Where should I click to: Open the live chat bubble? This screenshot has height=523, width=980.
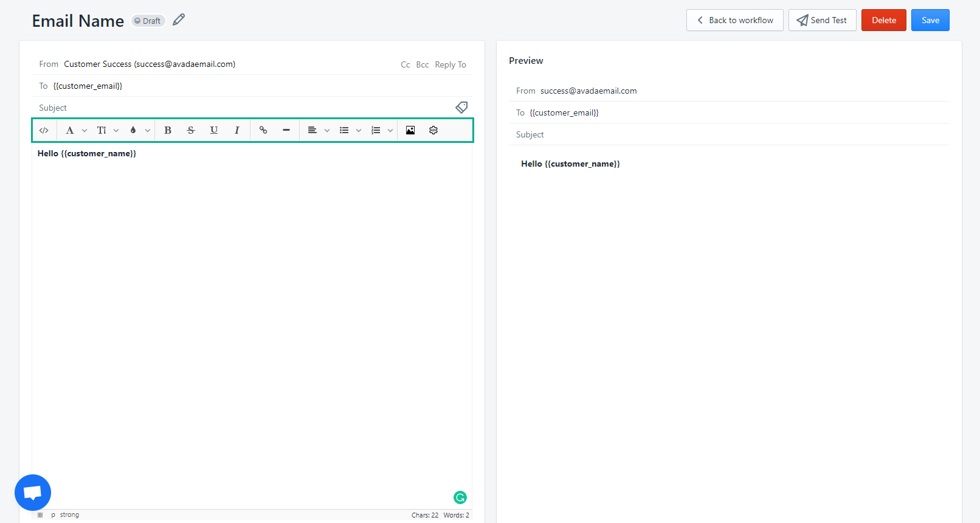33,493
